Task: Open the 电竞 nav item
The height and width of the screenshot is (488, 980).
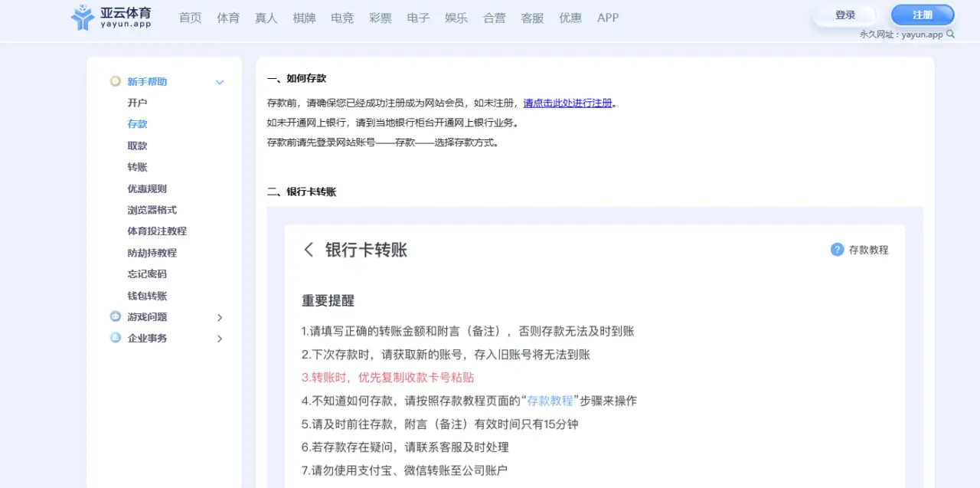Action: 342,18
